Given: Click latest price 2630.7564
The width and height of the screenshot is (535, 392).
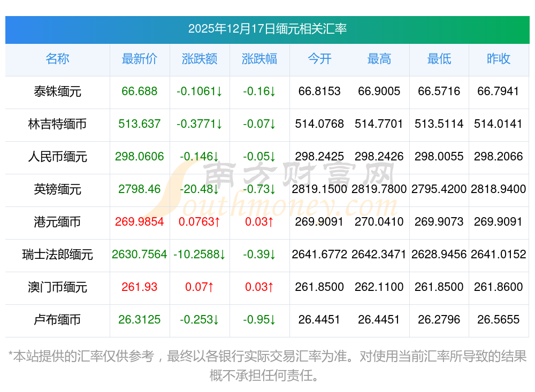Looking at the screenshot, I should tap(139, 254).
